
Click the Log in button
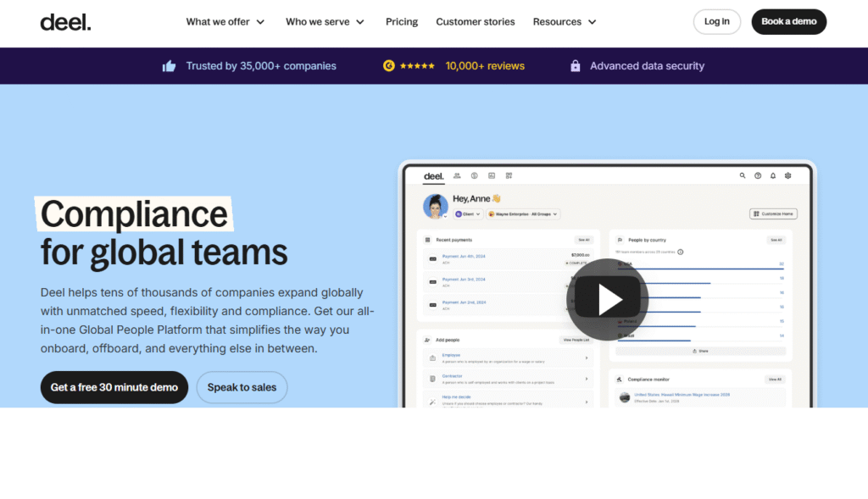click(x=716, y=22)
